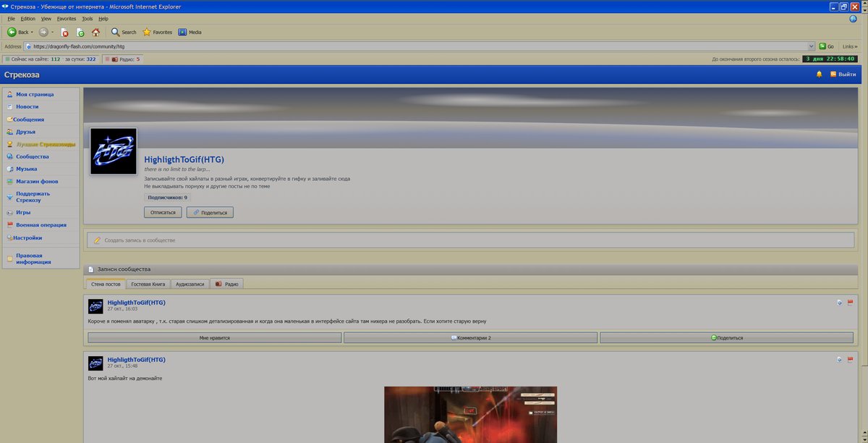
Task: Open the Back button history dropdown arrow
Action: (x=33, y=32)
